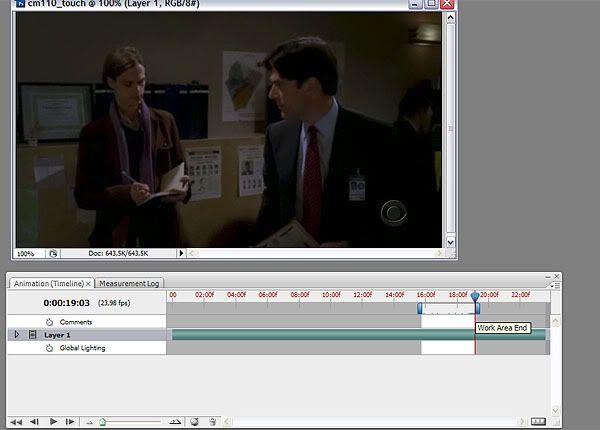Click the 02:00f ruler mark

pos(204,295)
